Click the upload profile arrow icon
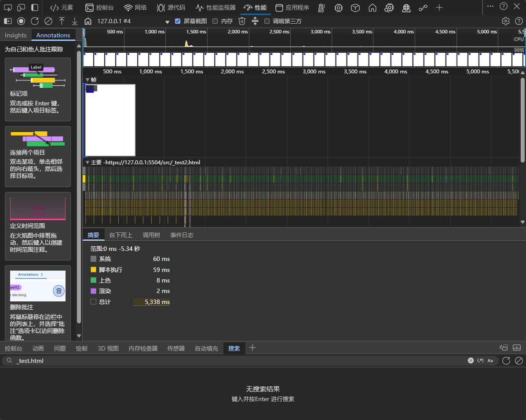526x420 pixels. pyautogui.click(x=62, y=21)
